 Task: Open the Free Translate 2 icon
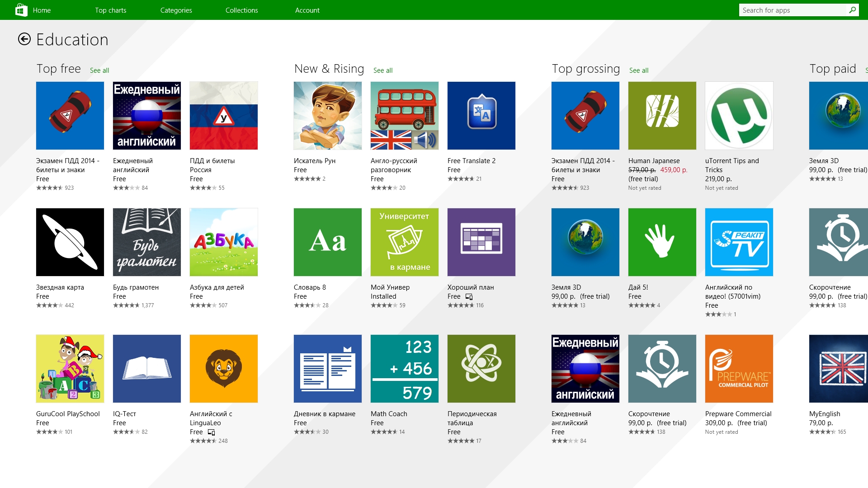481,116
